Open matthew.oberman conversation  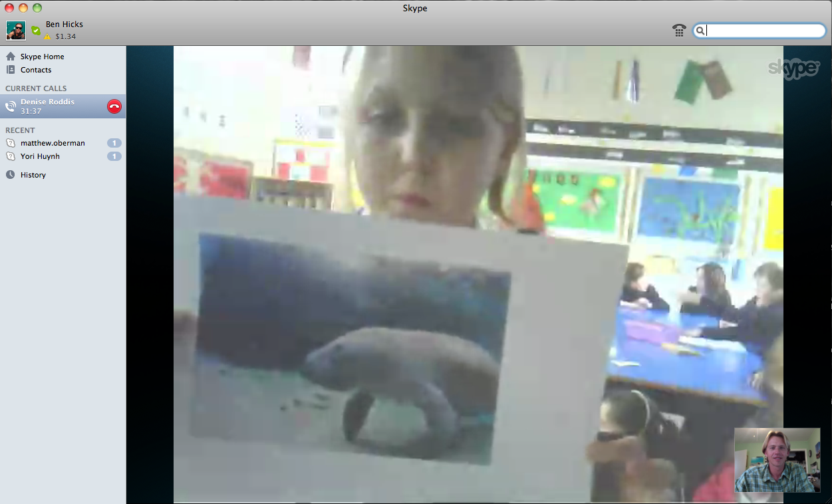point(53,143)
